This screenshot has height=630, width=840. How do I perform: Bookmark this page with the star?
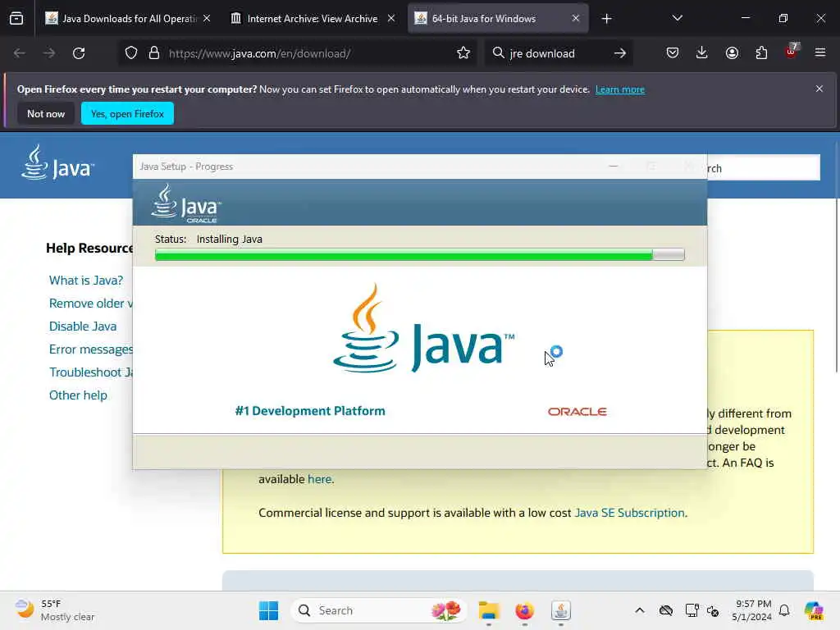click(463, 53)
